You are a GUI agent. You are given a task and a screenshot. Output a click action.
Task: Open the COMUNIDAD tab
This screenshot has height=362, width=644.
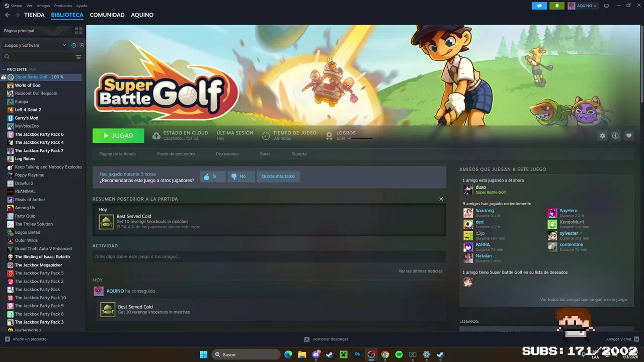tap(107, 15)
